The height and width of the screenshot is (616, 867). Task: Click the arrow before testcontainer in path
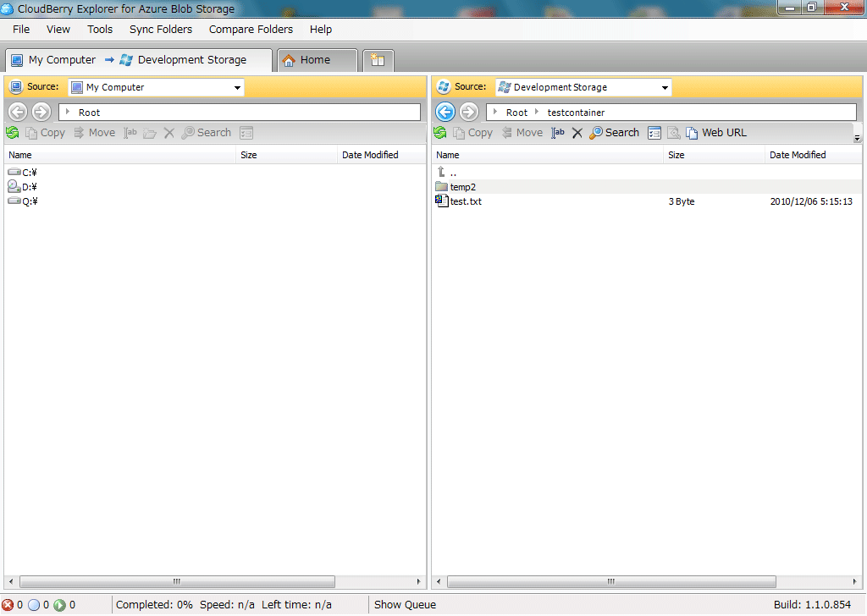(536, 113)
